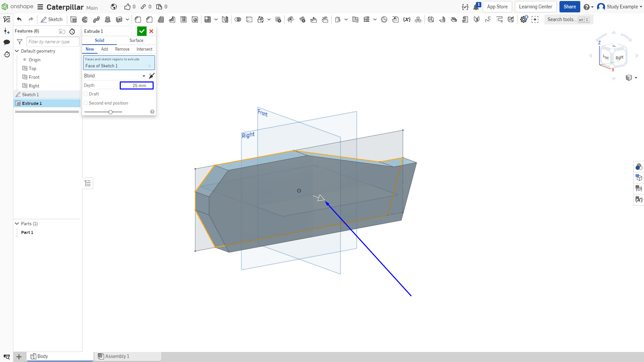This screenshot has height=362, width=644.
Task: Open the comments panel icon
Action: coord(7,42)
